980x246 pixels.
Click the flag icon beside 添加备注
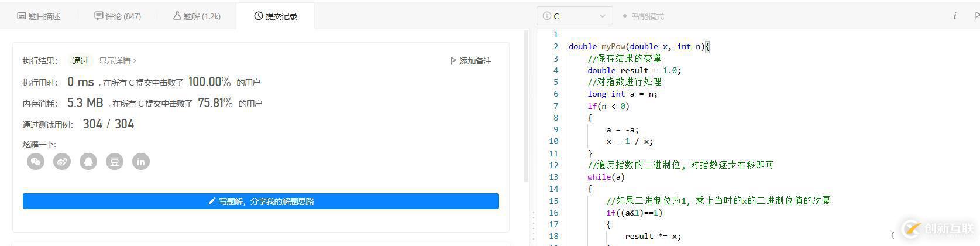pyautogui.click(x=453, y=61)
